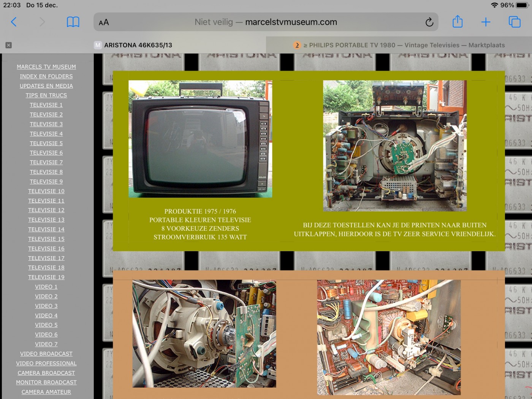The width and height of the screenshot is (532, 399).
Task: Tap the portable TV front photo
Action: click(x=200, y=139)
